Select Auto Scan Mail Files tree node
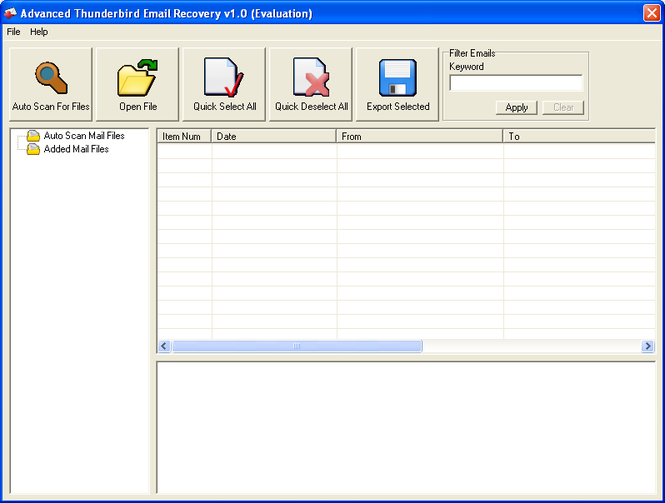The height and width of the screenshot is (503, 665). coord(84,136)
